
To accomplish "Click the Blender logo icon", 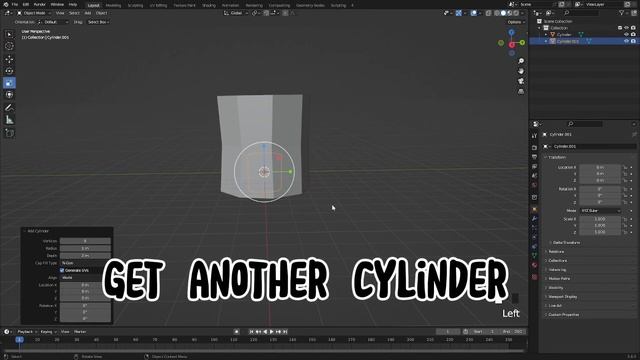I will coord(6,4).
